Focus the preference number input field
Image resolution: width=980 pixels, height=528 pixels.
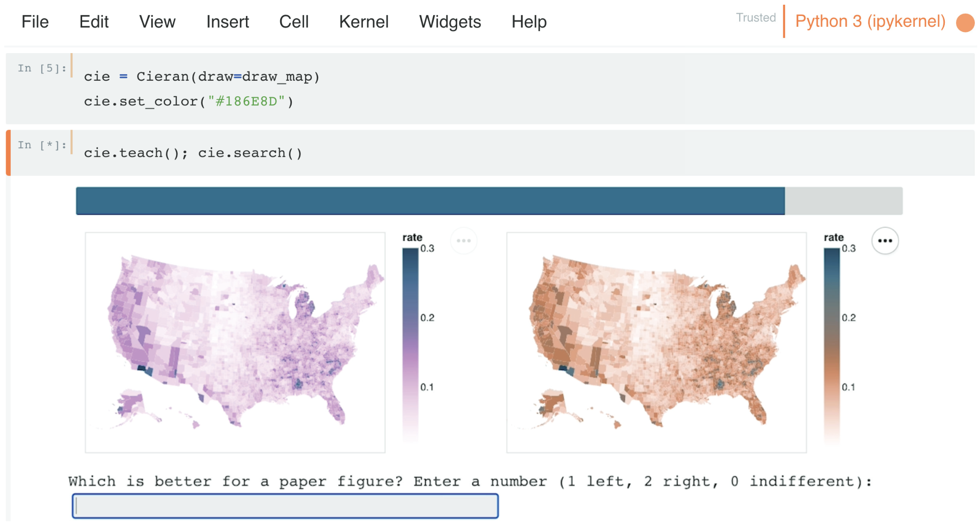[285, 506]
